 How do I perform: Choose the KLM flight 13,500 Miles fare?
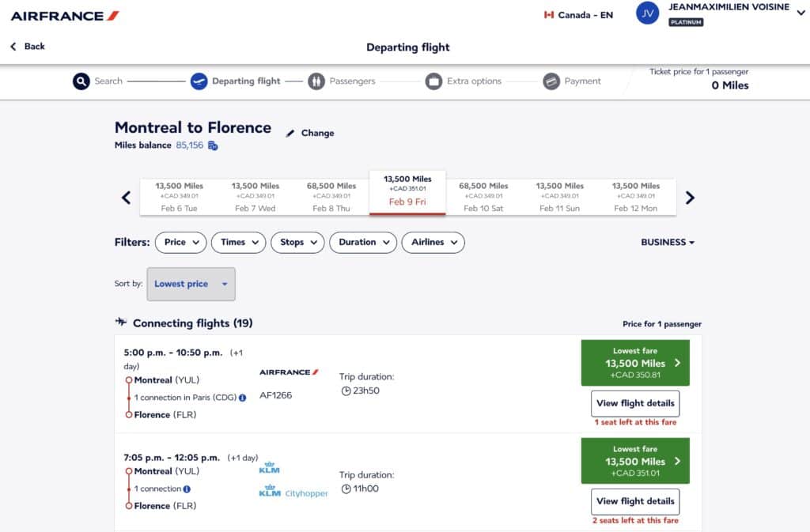point(635,461)
